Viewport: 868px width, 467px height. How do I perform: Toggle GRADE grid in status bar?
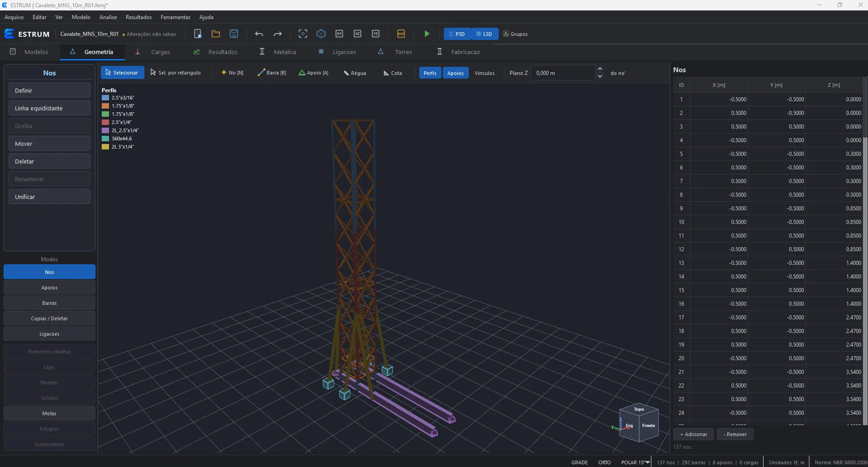click(580, 462)
